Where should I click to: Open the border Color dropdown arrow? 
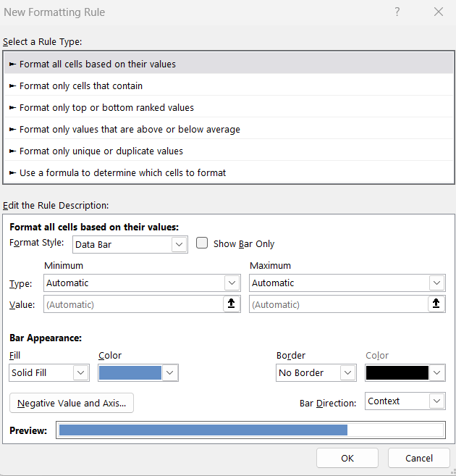click(436, 372)
